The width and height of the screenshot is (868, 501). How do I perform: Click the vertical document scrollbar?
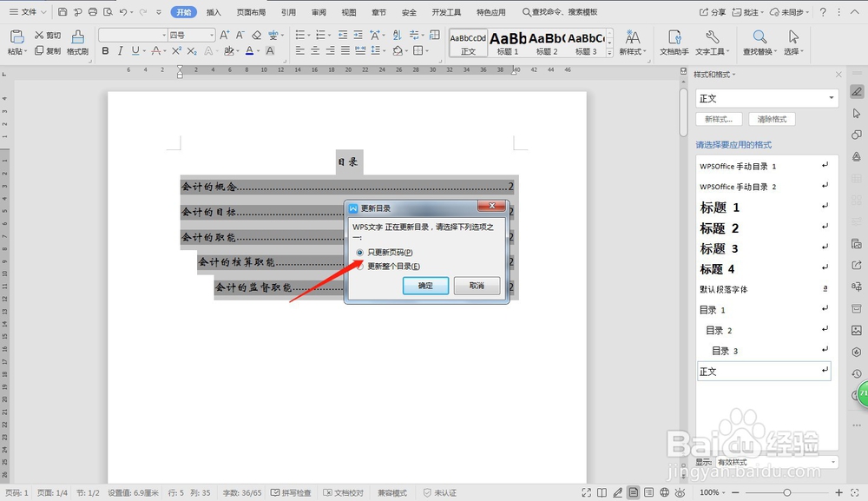coord(683,112)
